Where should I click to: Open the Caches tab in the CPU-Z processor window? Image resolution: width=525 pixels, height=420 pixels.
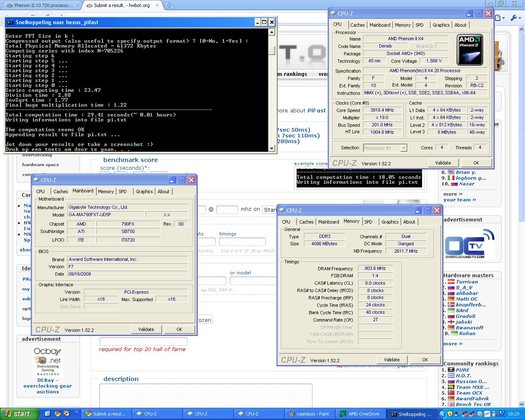(x=357, y=25)
